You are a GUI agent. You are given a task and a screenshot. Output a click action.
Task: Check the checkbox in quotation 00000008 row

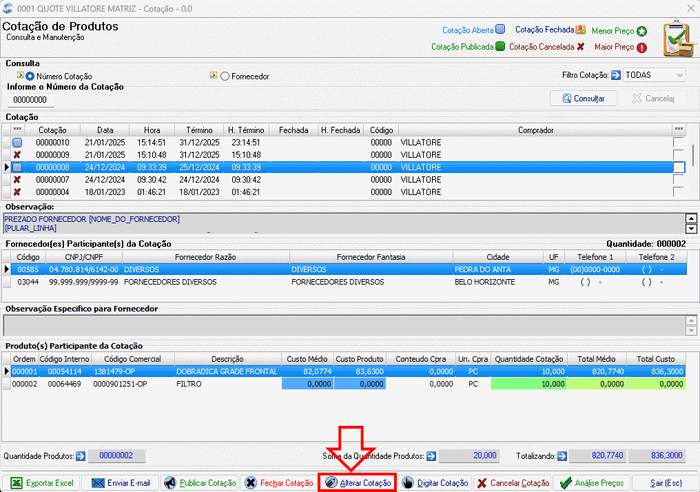(x=679, y=167)
